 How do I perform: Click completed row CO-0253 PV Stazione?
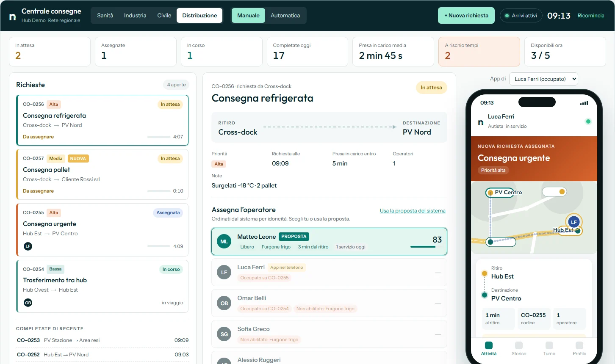102,340
